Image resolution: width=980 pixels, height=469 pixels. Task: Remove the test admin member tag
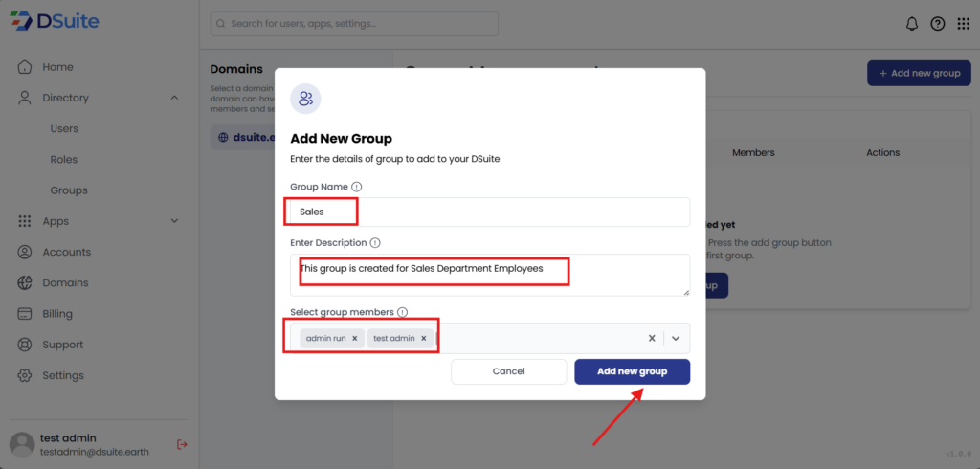pos(425,338)
